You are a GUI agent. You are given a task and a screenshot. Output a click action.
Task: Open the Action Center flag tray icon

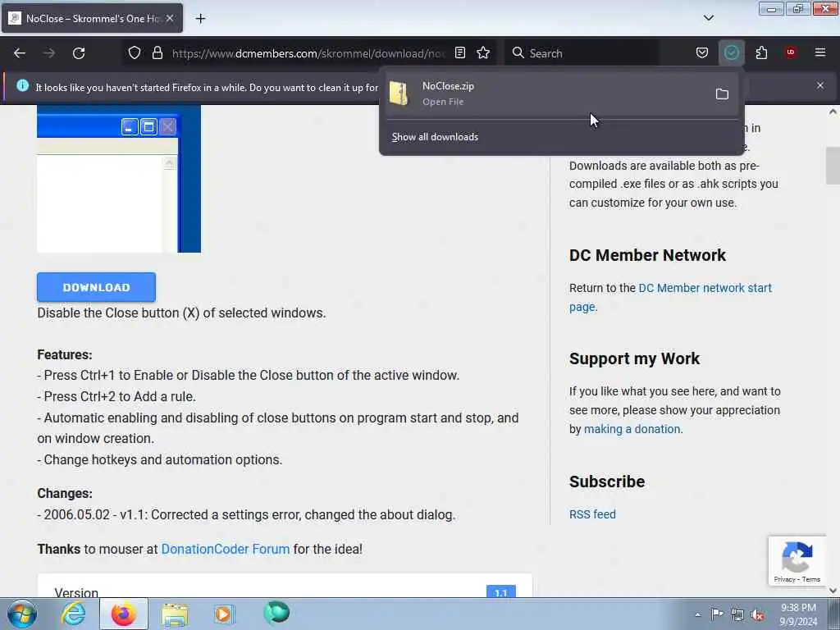(x=717, y=614)
